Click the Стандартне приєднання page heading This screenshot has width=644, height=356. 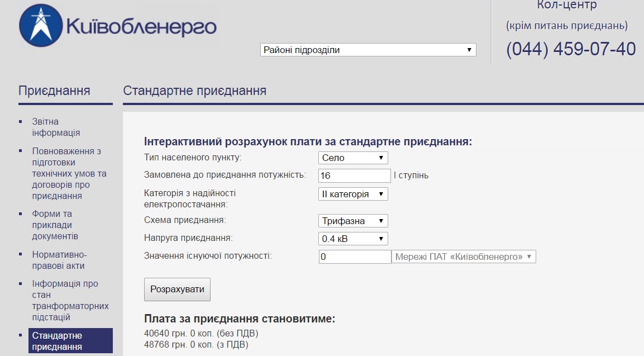tap(195, 91)
